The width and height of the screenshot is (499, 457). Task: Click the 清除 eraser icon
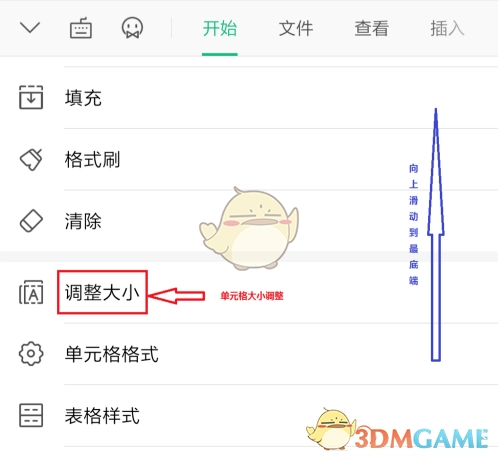[x=31, y=221]
